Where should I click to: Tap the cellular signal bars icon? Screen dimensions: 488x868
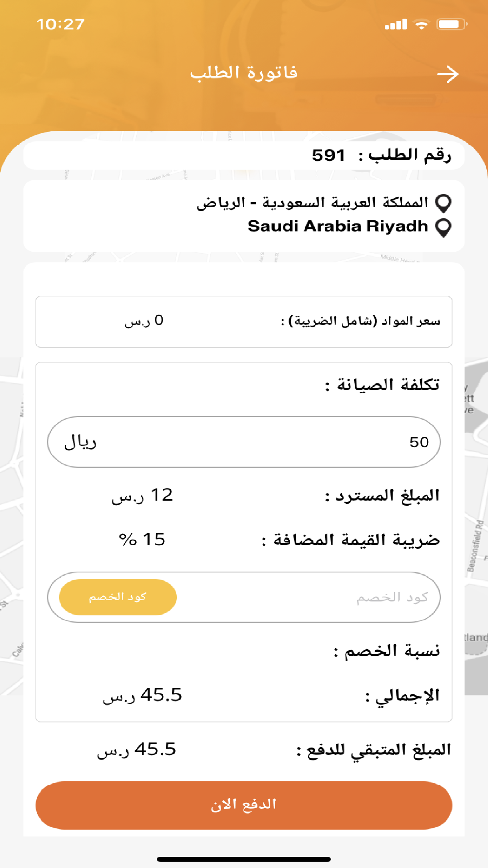tap(395, 24)
